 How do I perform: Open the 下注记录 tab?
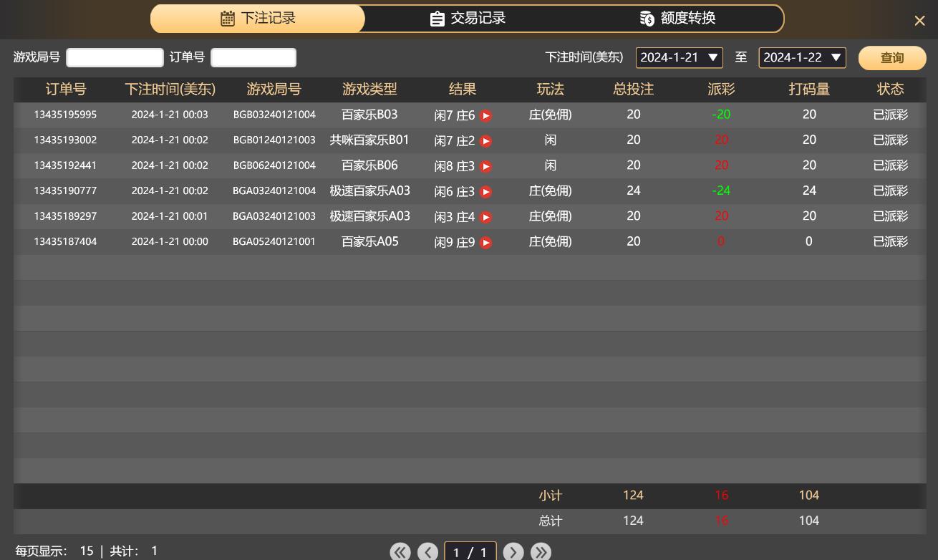258,19
